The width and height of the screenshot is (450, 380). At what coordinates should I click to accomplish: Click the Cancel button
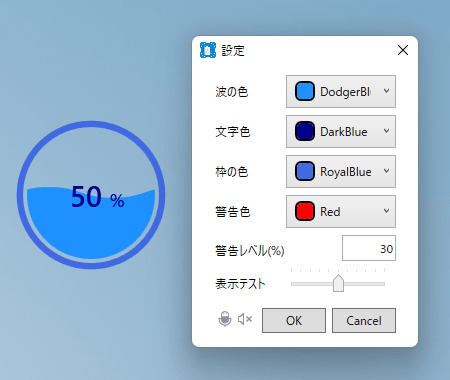coord(364,320)
